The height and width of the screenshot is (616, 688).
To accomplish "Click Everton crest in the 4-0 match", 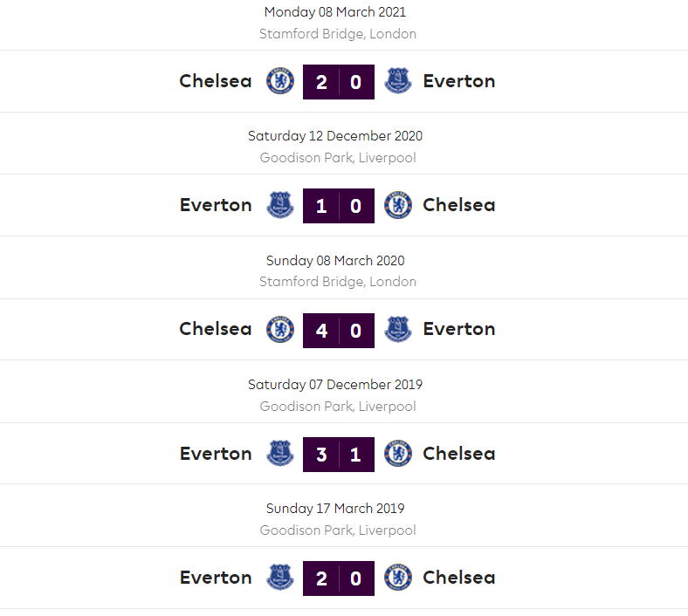I will (398, 329).
